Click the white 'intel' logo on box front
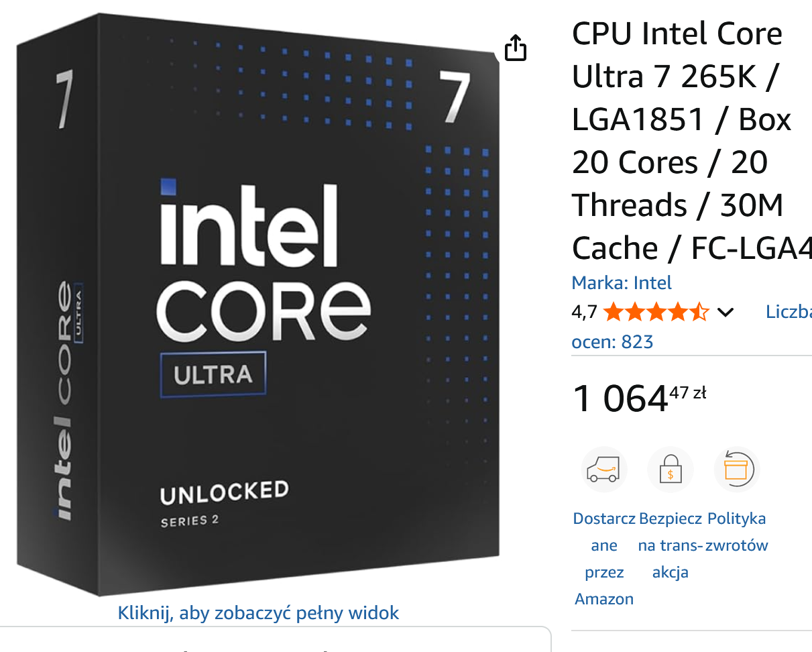Viewport: 812px width, 652px height. [249, 223]
